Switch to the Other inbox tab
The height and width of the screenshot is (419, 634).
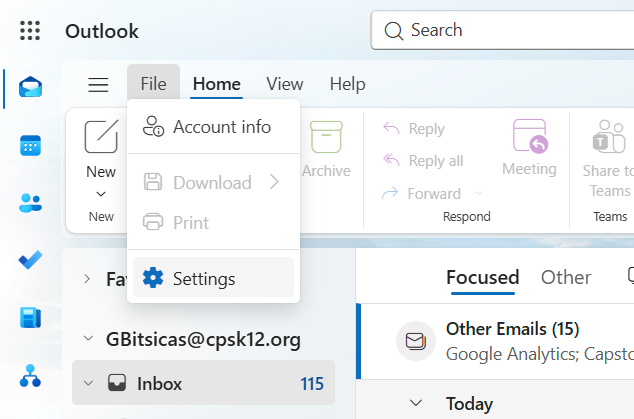(x=566, y=277)
